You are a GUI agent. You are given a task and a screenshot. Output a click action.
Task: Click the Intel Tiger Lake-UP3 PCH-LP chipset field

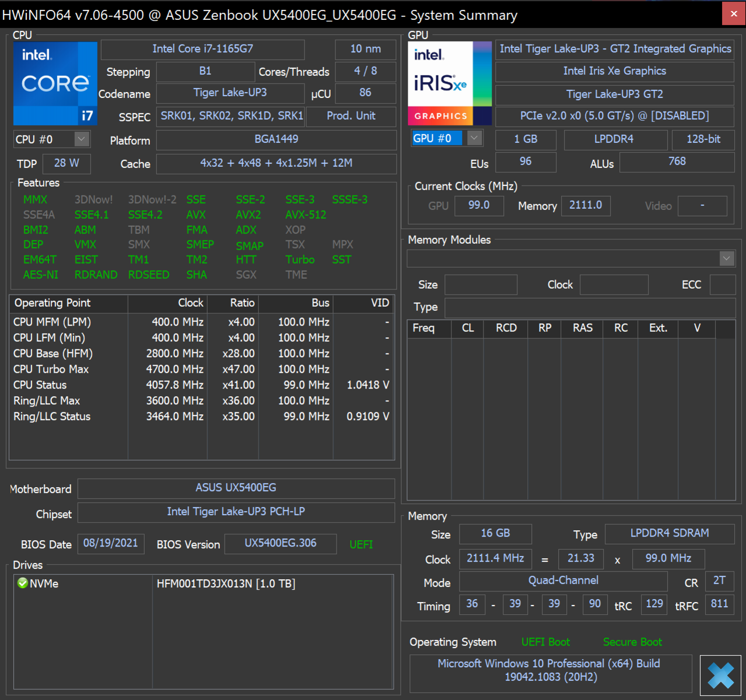coord(236,512)
